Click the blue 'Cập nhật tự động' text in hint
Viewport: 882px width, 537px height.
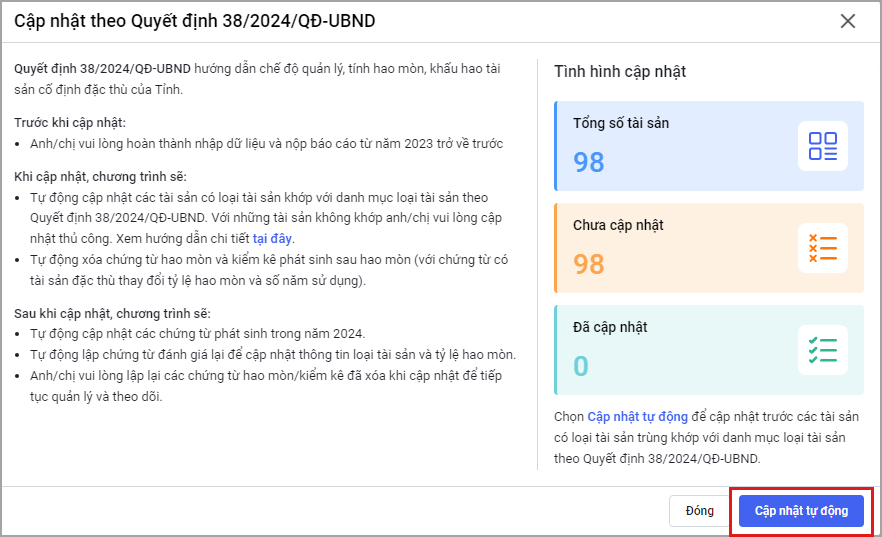point(637,417)
